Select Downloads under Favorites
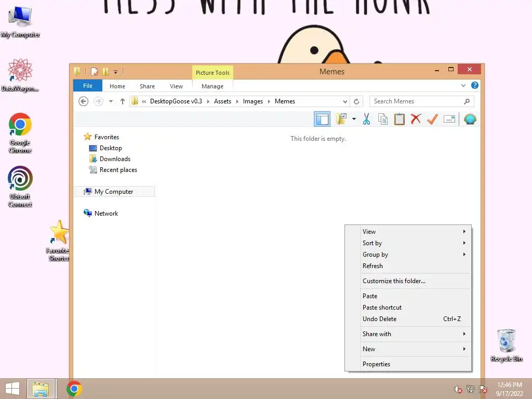This screenshot has width=532, height=399. tap(115, 159)
